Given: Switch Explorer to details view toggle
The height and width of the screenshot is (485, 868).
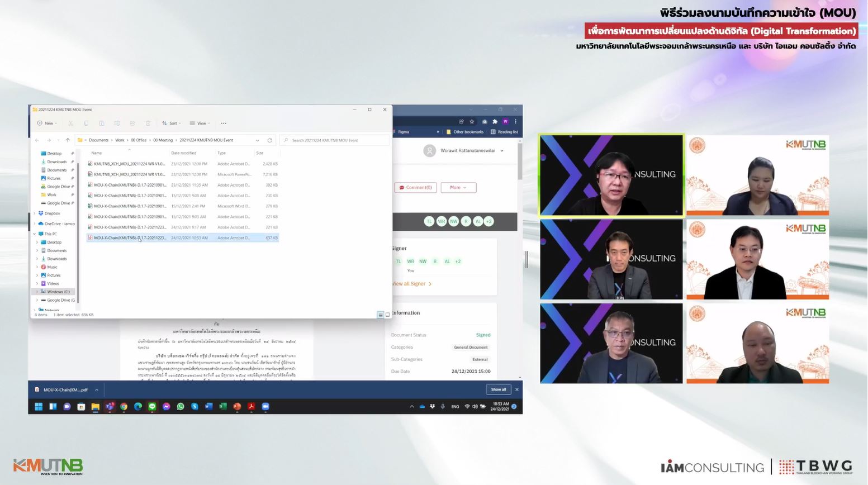Looking at the screenshot, I should [x=381, y=315].
